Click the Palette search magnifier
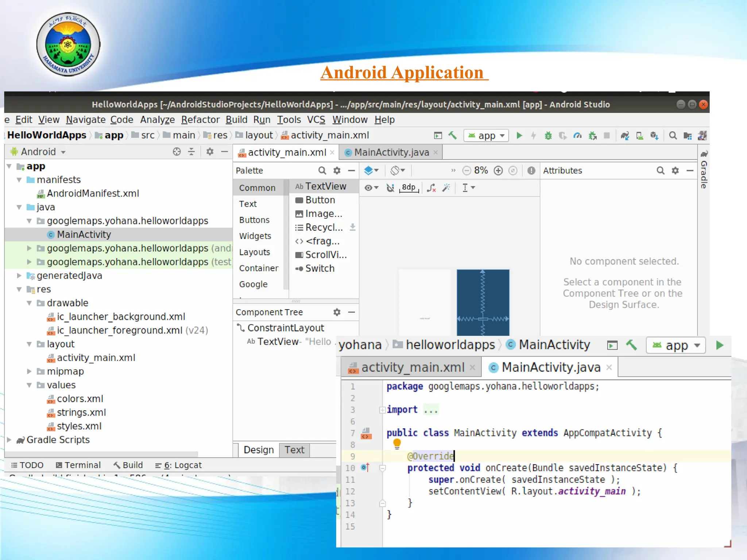Viewport: 747px width, 560px height. point(322,170)
